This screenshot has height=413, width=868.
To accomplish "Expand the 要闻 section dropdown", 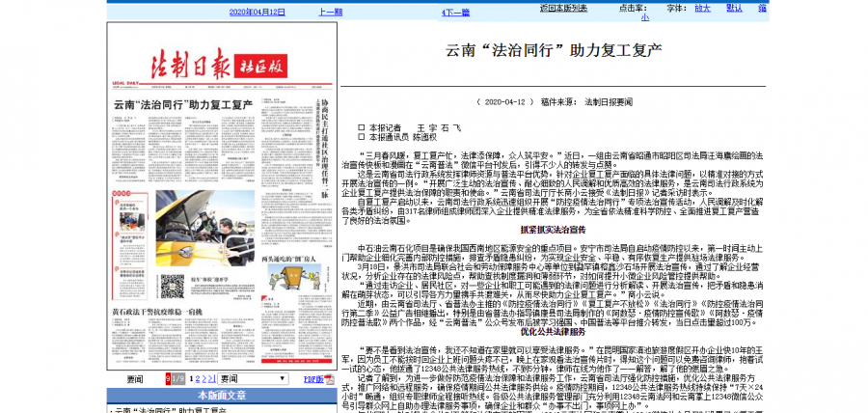I will pos(253,379).
